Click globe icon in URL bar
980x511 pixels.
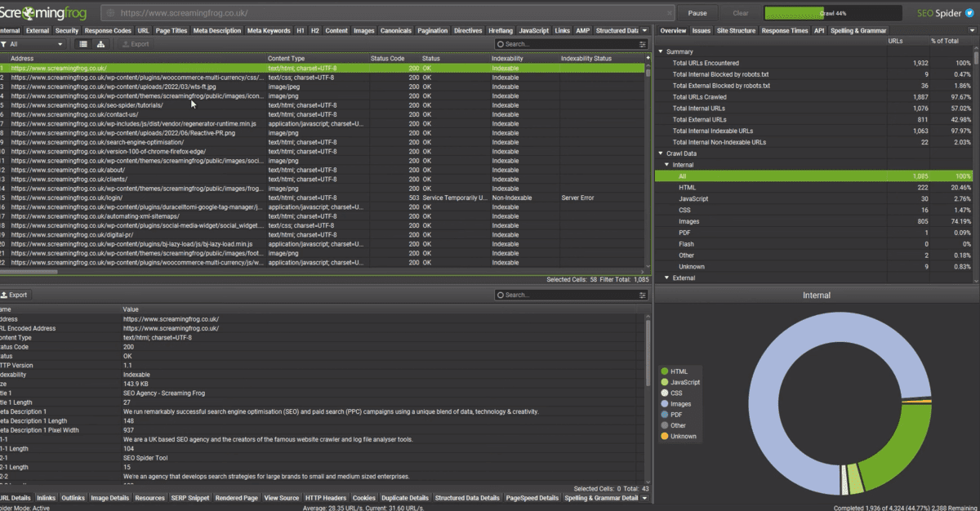coord(111,13)
